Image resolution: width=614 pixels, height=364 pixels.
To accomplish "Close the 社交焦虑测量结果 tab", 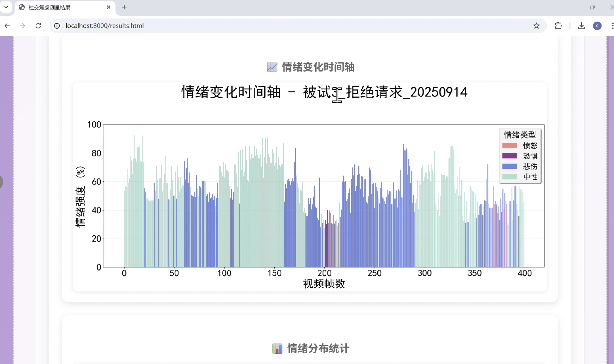I will (x=108, y=7).
